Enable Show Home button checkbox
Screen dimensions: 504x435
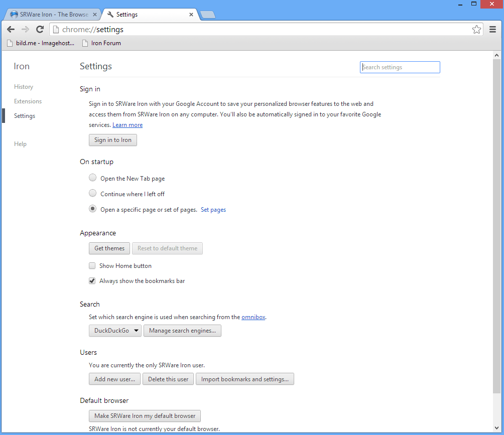pos(92,266)
